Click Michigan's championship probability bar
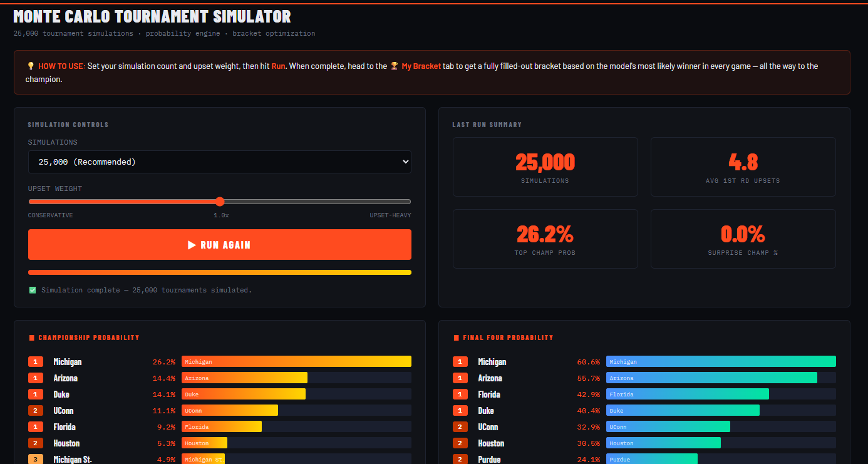Image resolution: width=868 pixels, height=464 pixels. click(296, 362)
